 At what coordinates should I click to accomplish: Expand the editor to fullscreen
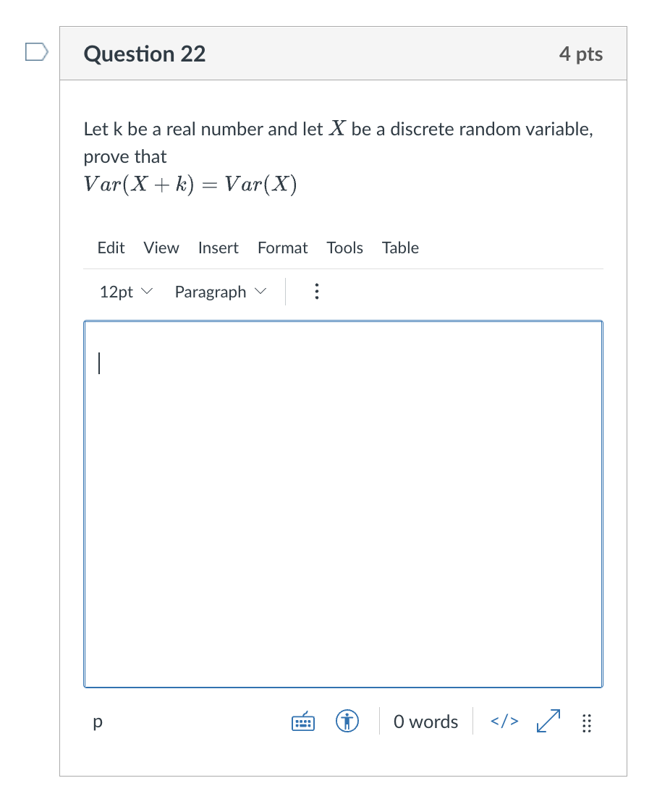tap(548, 721)
